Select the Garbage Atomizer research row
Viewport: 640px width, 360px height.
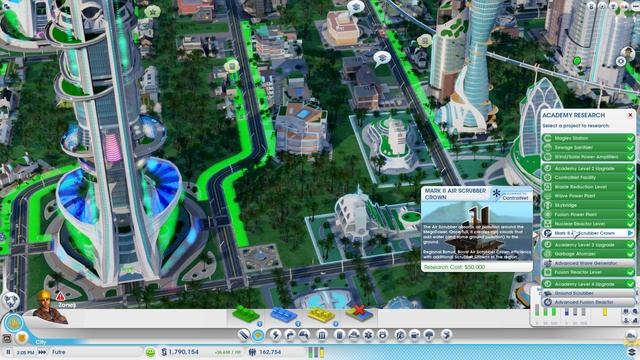click(x=588, y=254)
